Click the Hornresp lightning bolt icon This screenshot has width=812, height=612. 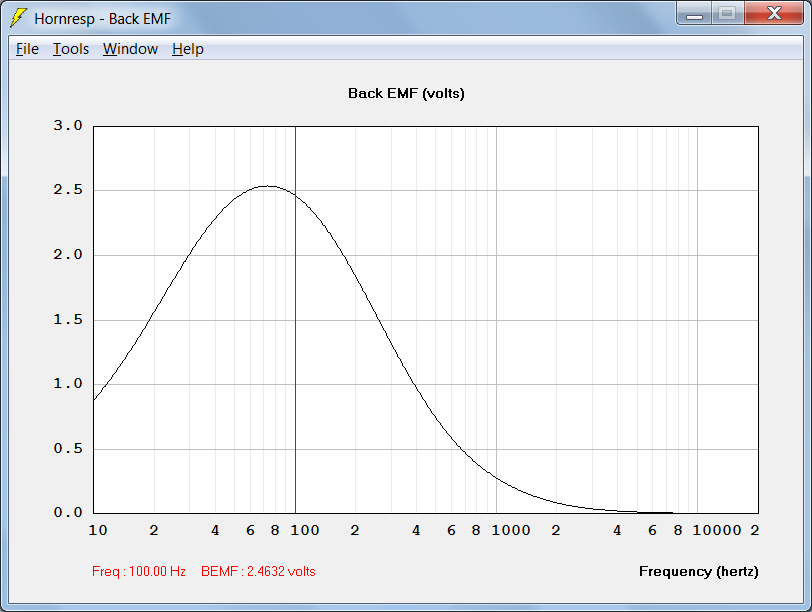[18, 18]
